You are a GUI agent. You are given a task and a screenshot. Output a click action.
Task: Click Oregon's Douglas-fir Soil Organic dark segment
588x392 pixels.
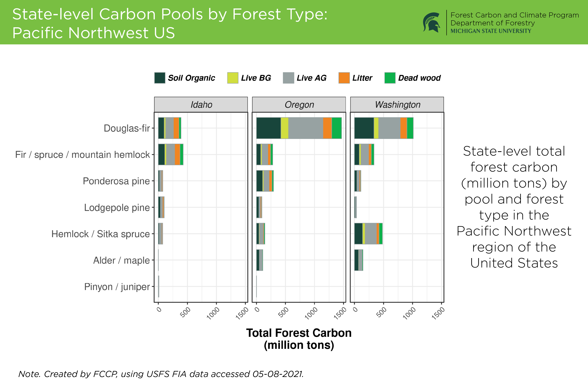268,128
